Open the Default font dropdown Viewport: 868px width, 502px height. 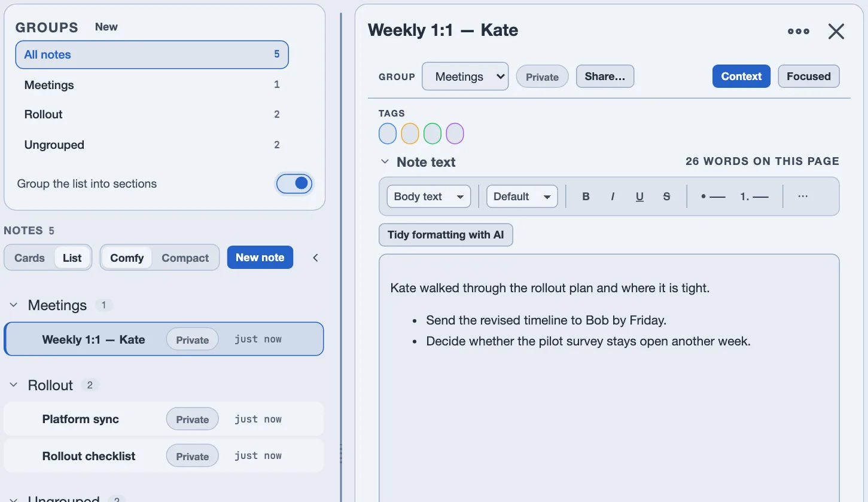[522, 197]
